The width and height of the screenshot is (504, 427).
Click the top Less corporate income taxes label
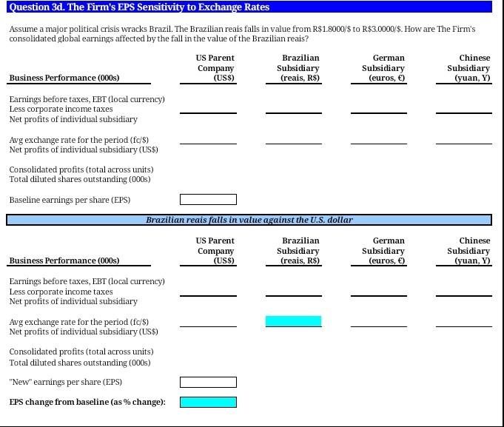click(61, 110)
